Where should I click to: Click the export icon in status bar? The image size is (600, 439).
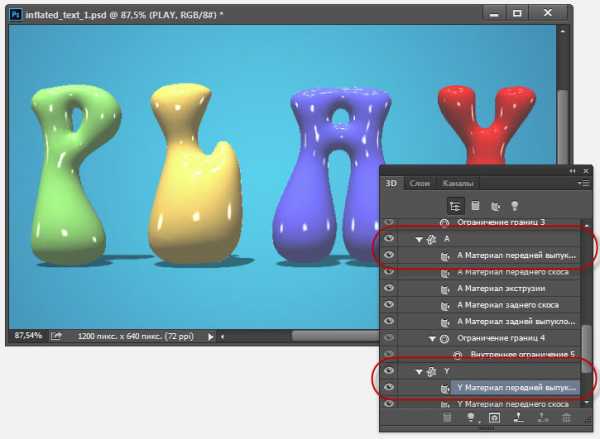56,336
